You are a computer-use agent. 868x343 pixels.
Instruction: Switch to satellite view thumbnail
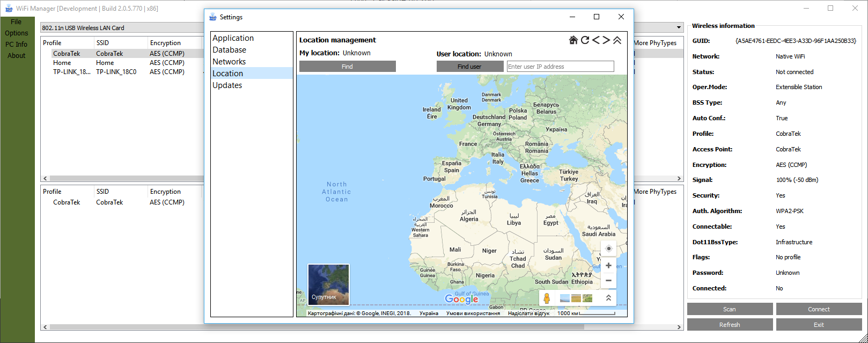click(x=328, y=284)
